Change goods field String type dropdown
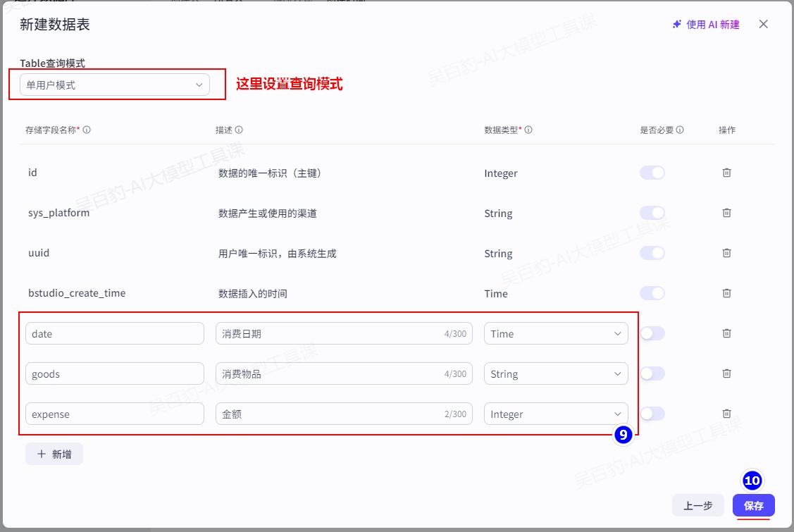The height and width of the screenshot is (532, 794). [556, 374]
